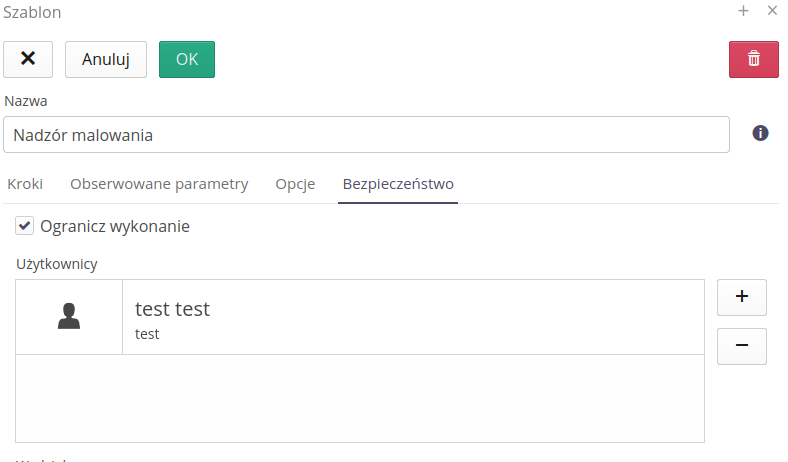Click the black X discard button
Screen dimensions: 788x462
[29, 59]
